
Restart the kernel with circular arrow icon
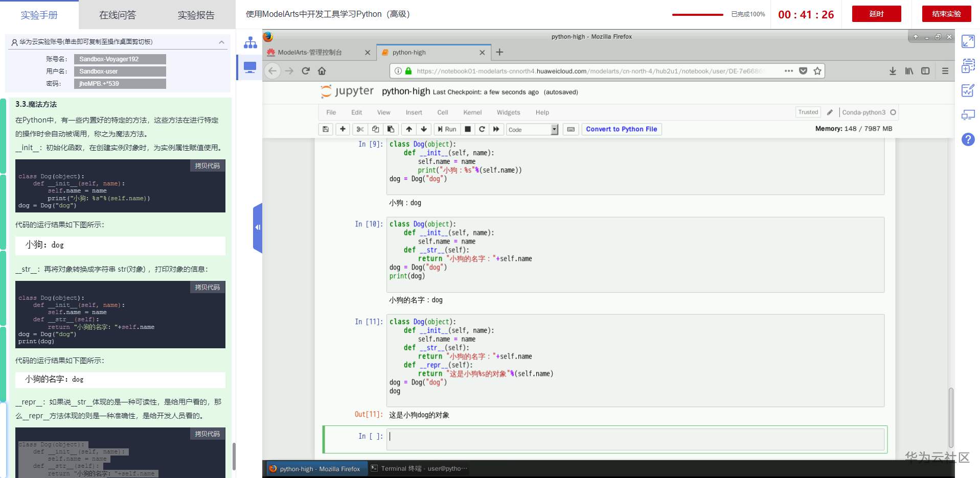482,129
